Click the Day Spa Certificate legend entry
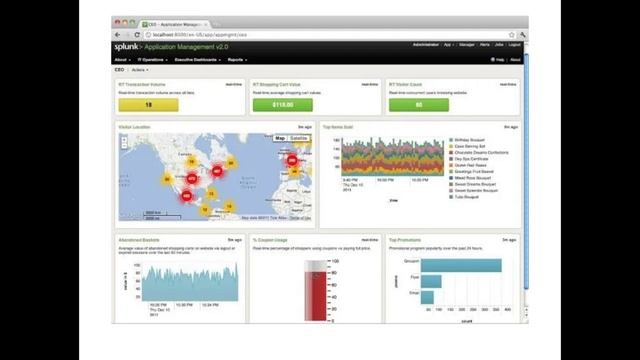Viewport: 640px width, 360px height. [x=468, y=159]
